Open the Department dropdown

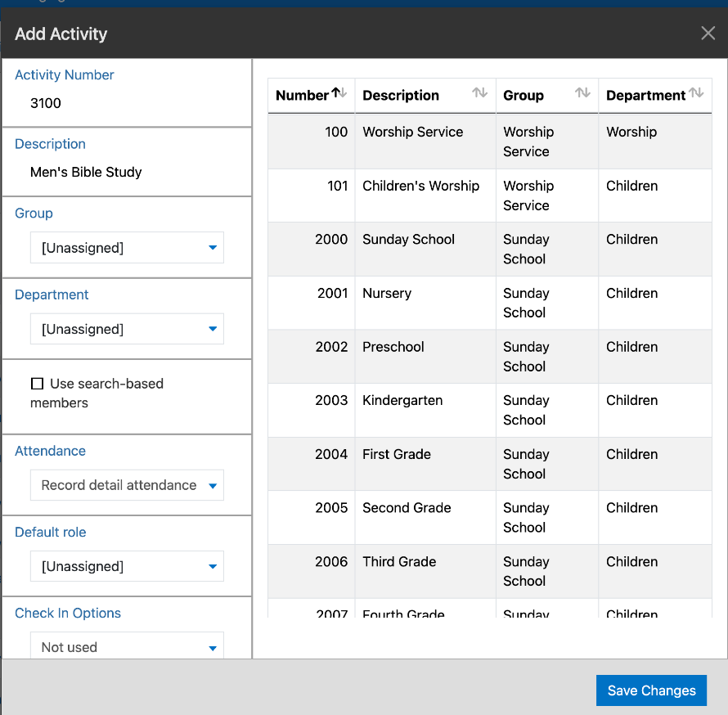coord(127,329)
